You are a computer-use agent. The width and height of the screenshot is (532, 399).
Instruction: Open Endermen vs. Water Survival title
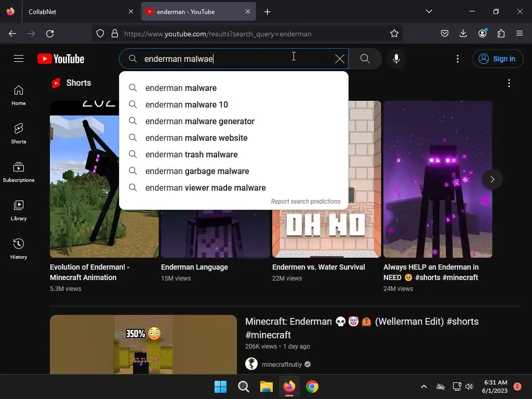coord(318,267)
